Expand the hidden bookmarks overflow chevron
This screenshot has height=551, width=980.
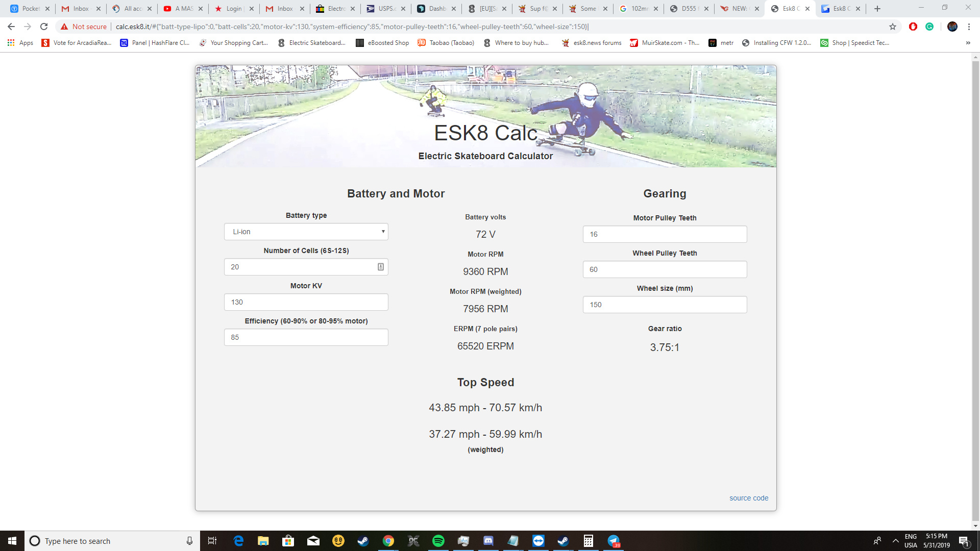point(968,43)
